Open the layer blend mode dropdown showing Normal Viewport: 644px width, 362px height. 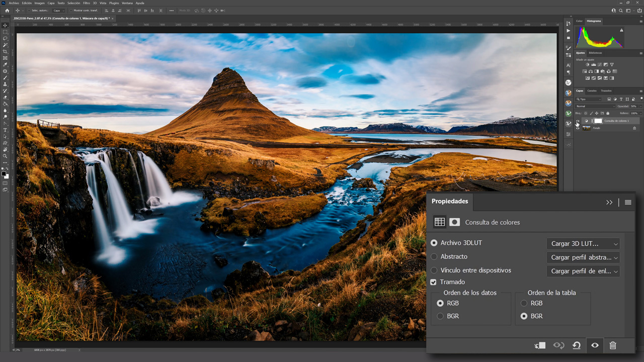coord(596,106)
